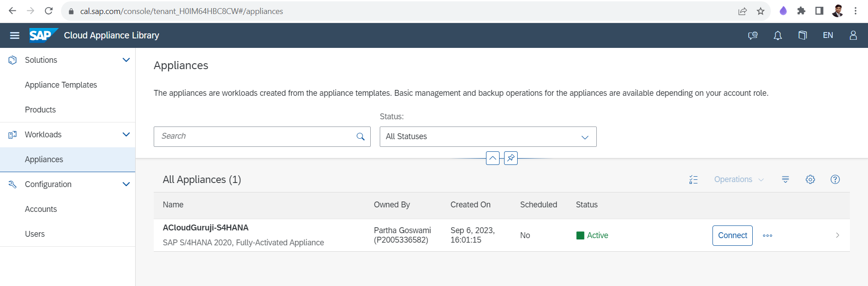
Task: Collapse the filter header with arrow
Action: click(x=492, y=158)
